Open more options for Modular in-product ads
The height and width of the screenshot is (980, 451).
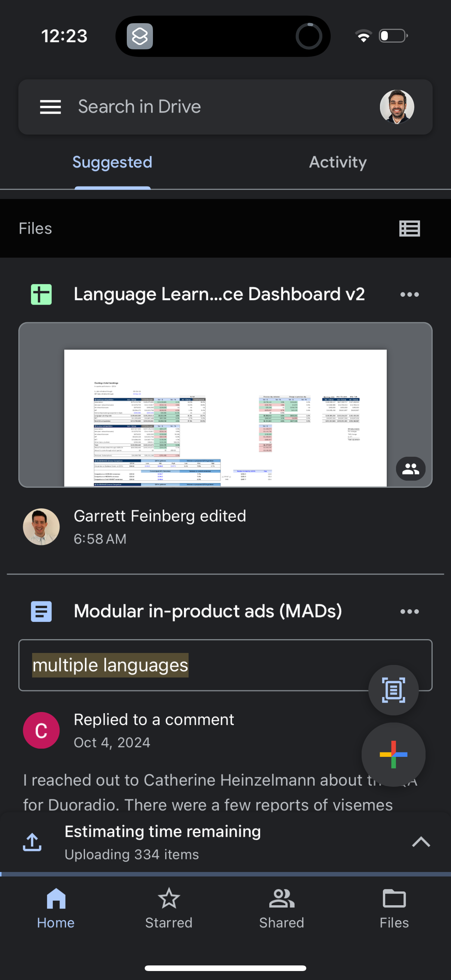[409, 612]
